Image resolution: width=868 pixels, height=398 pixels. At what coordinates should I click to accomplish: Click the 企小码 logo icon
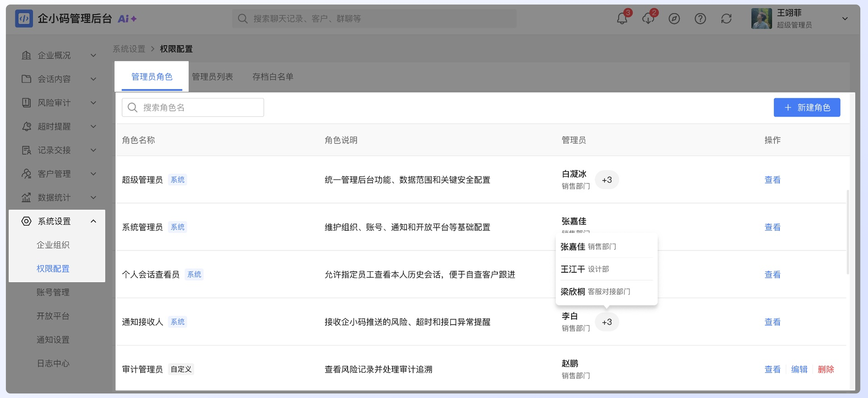point(24,19)
